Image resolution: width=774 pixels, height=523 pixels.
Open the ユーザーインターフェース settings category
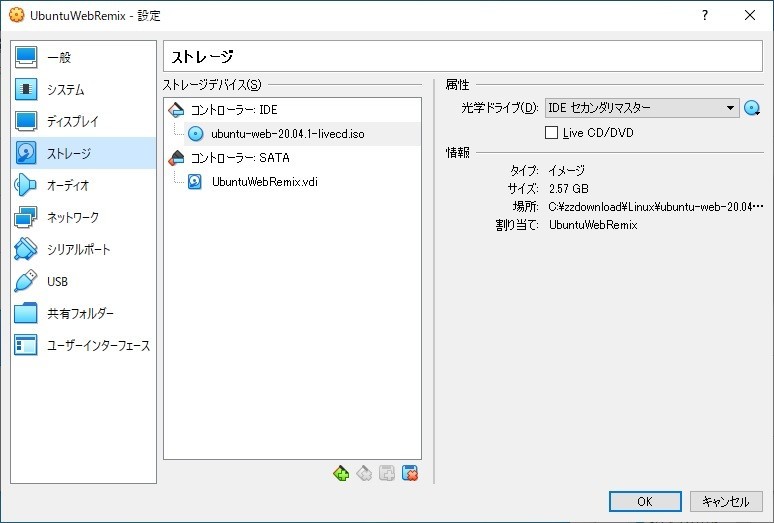pyautogui.click(x=83, y=345)
